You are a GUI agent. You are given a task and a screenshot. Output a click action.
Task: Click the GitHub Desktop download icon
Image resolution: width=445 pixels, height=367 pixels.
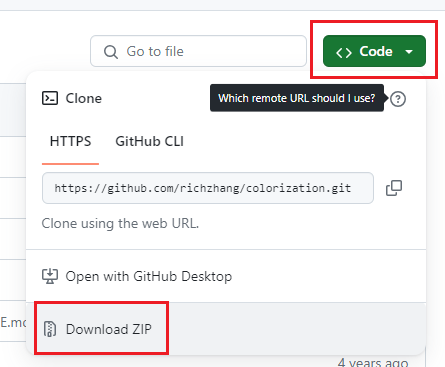pyautogui.click(x=50, y=276)
